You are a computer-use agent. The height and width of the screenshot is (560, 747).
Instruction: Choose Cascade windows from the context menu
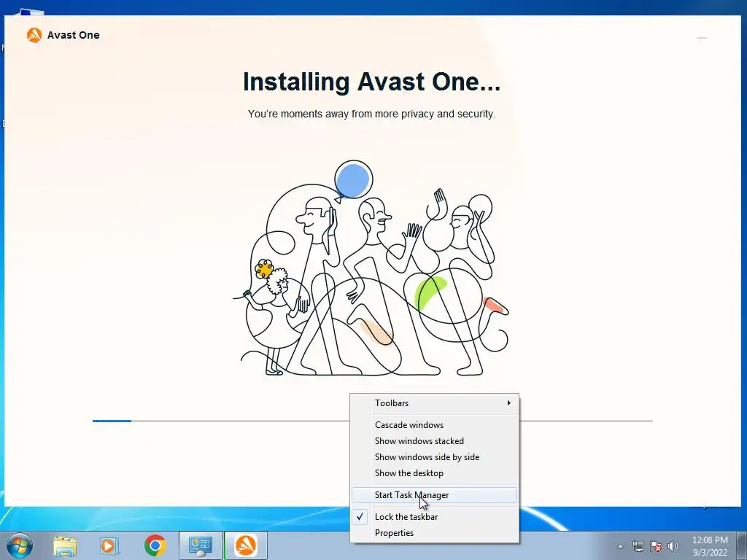pyautogui.click(x=435, y=425)
